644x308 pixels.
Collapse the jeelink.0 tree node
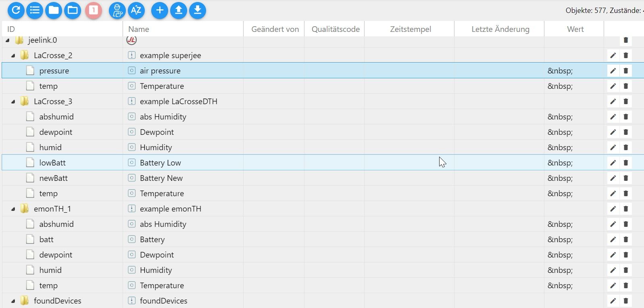click(x=8, y=40)
